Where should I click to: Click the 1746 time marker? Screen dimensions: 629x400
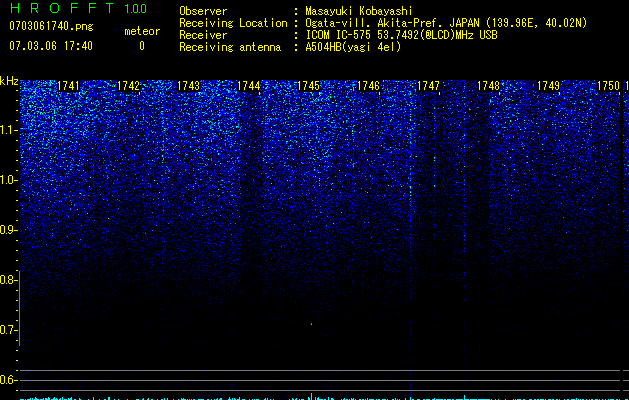368,86
